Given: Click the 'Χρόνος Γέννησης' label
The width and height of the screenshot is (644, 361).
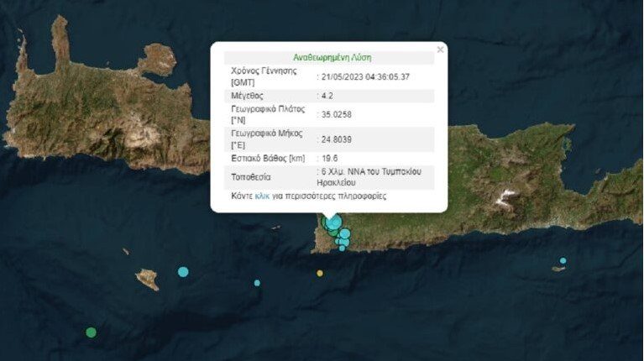Looking at the screenshot, I should 264,71.
